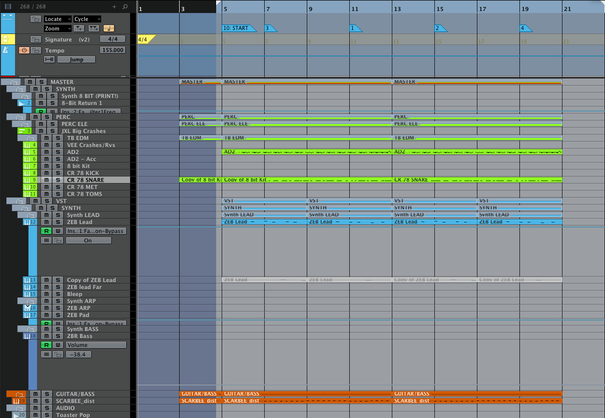Click marker 4 near bar 19
Viewport: 605px width, 418px height.
pos(526,28)
